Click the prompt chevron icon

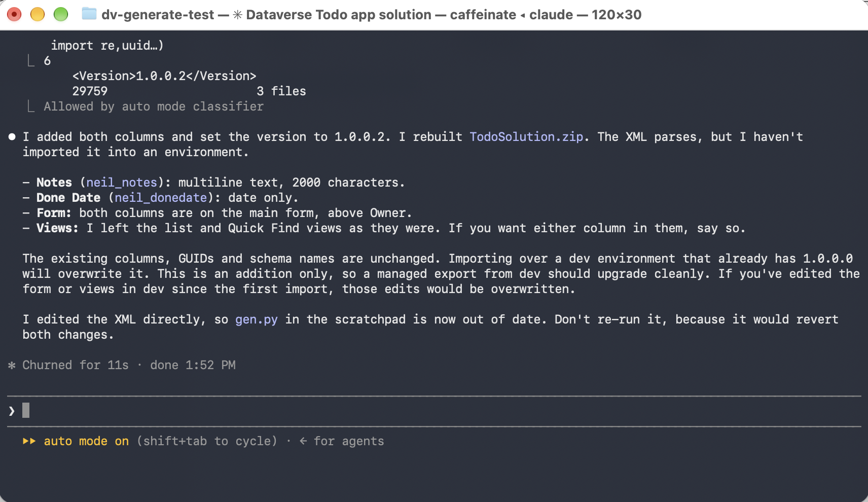(x=12, y=411)
